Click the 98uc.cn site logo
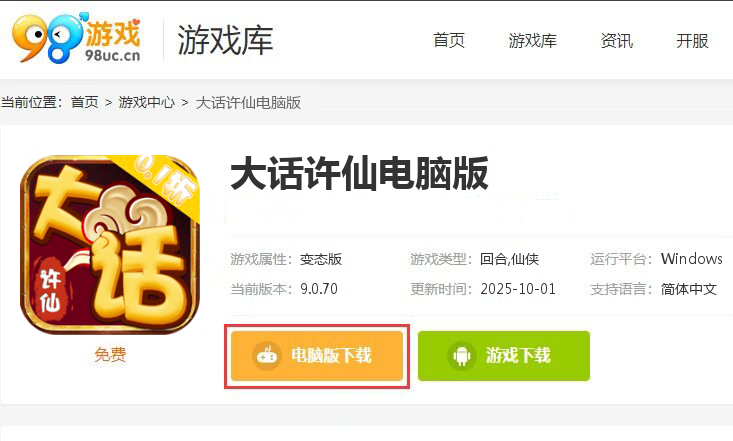733x441 pixels. click(x=77, y=38)
